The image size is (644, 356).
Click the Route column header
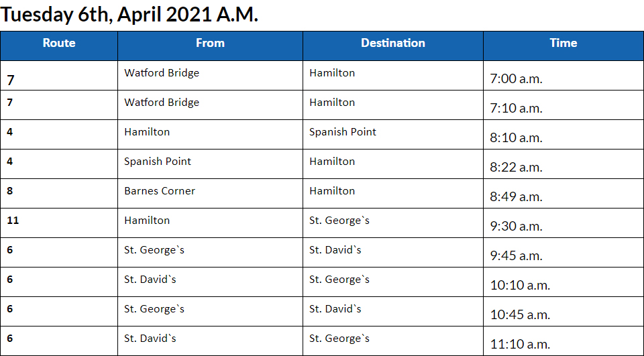[x=59, y=43]
